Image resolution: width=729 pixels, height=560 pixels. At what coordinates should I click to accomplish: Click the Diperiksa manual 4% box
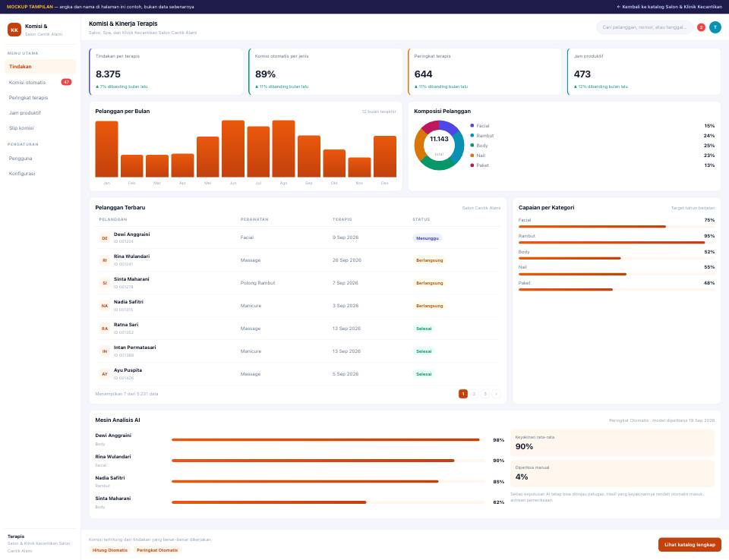pos(612,473)
